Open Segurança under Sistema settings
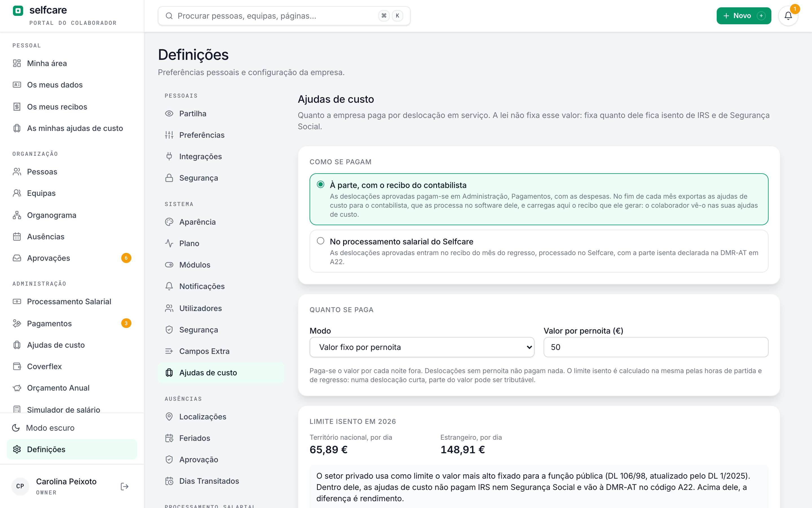Screen dimensions: 812x508 click(221, 330)
